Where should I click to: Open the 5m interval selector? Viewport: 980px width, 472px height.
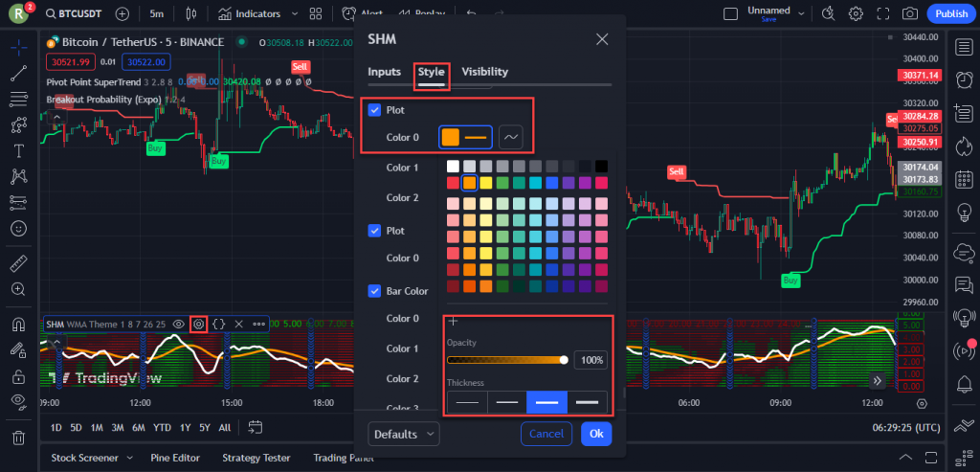click(x=156, y=13)
